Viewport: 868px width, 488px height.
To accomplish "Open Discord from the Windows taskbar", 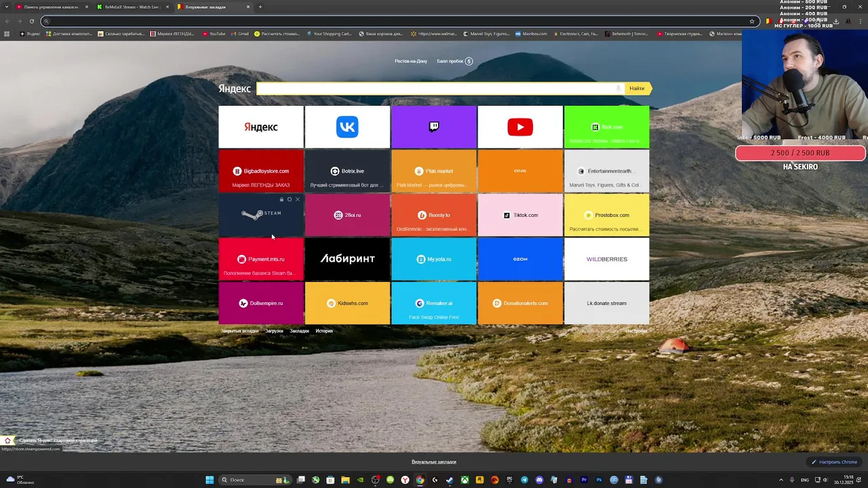I will click(539, 480).
